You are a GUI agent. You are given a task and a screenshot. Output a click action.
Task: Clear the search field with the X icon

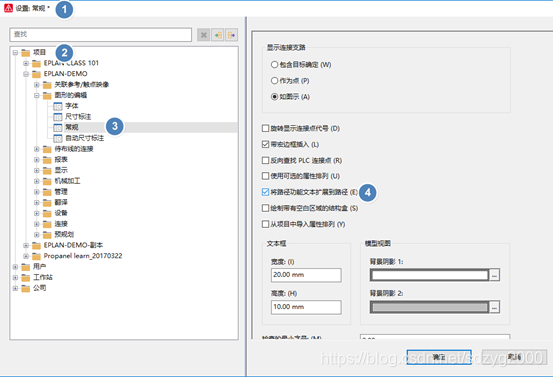(203, 35)
